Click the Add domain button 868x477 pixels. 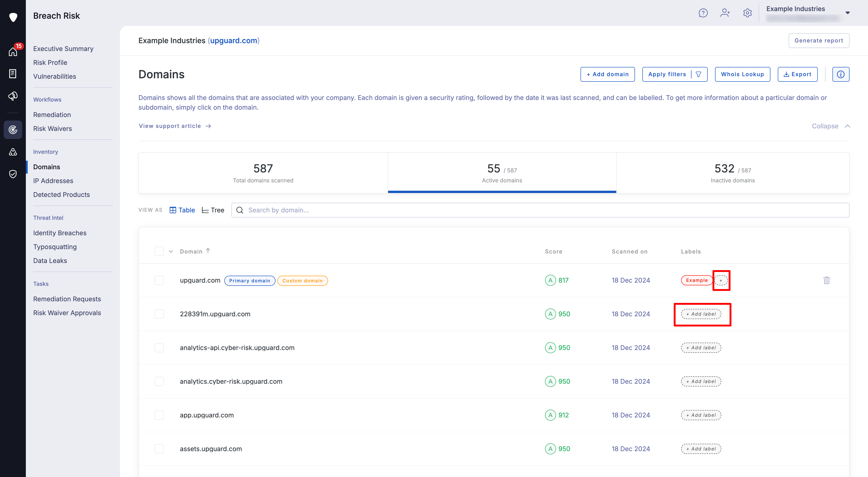click(x=607, y=74)
